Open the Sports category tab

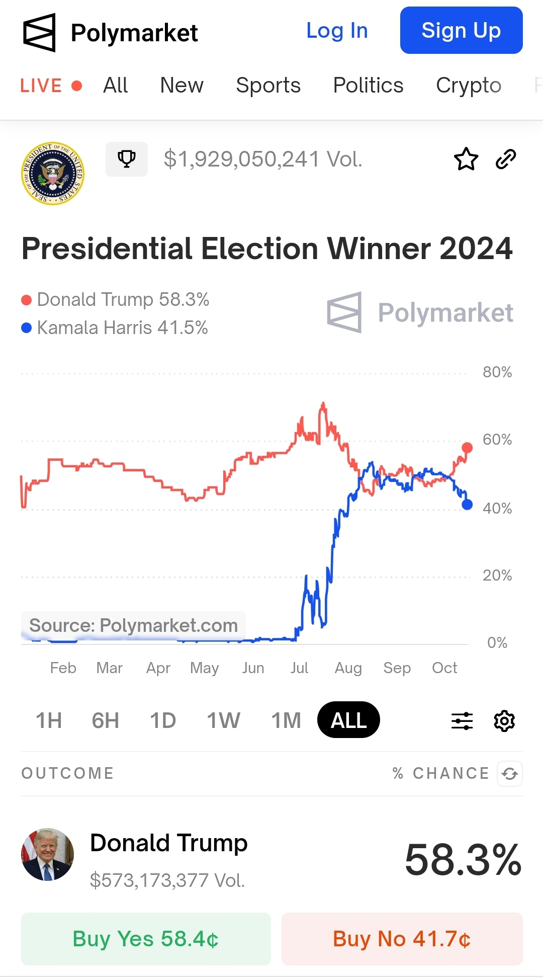[x=268, y=86]
